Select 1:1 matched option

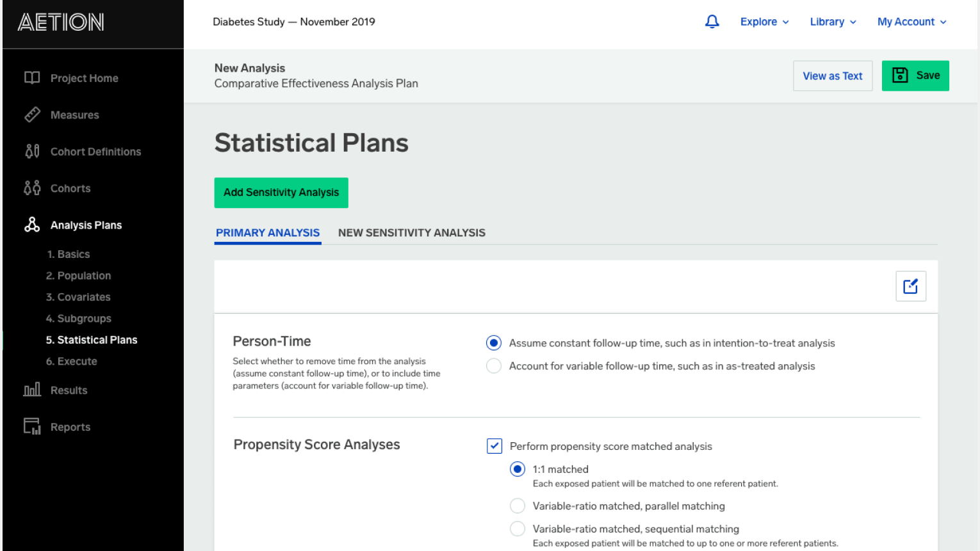click(518, 469)
